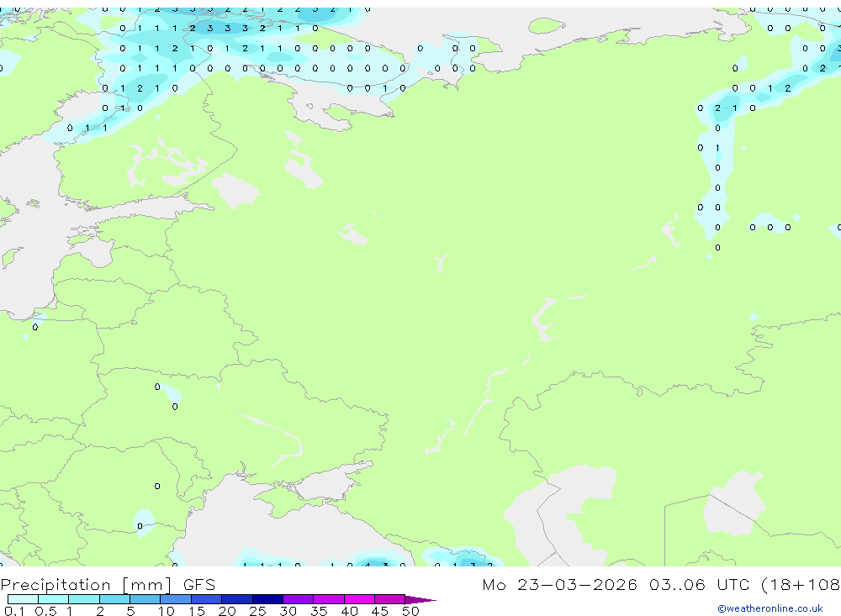Click the 0.1–0.5 mm legend color swatch
This screenshot has height=616, width=841.
23,599
